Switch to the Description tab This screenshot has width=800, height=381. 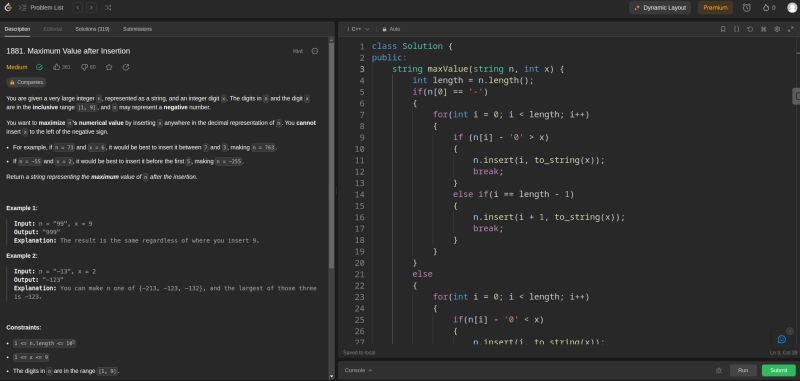(x=17, y=29)
